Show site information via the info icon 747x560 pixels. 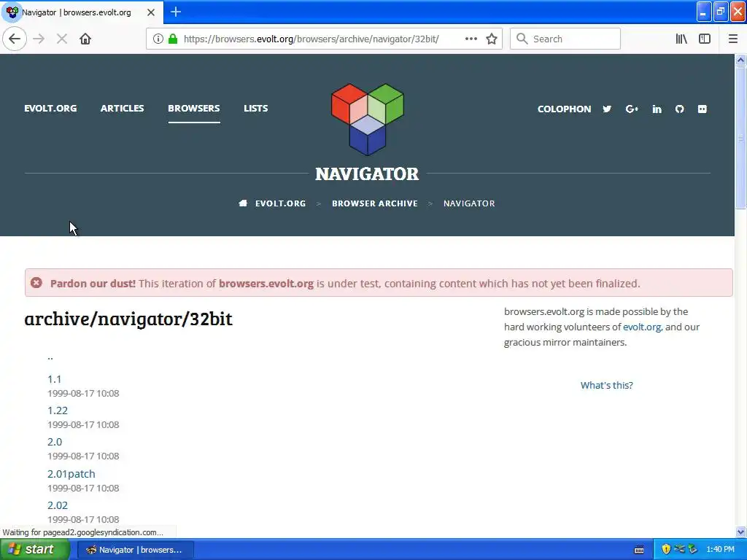pos(158,39)
